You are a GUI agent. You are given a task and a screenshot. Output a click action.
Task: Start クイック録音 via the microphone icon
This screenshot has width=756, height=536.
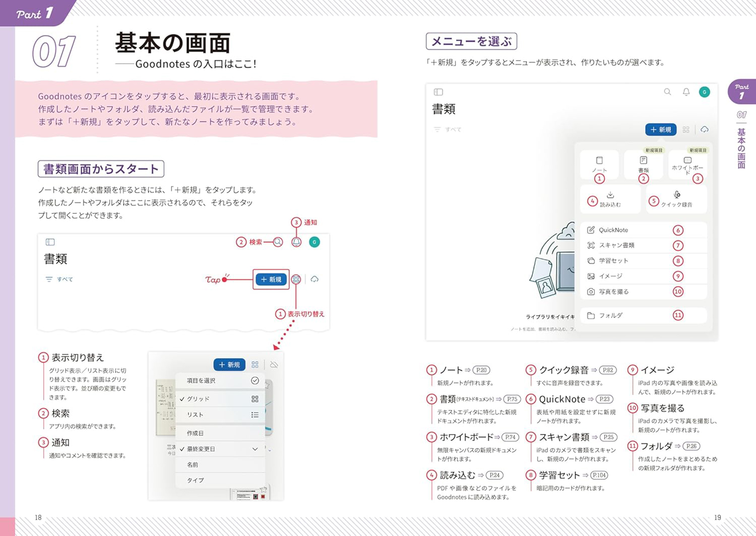(677, 194)
